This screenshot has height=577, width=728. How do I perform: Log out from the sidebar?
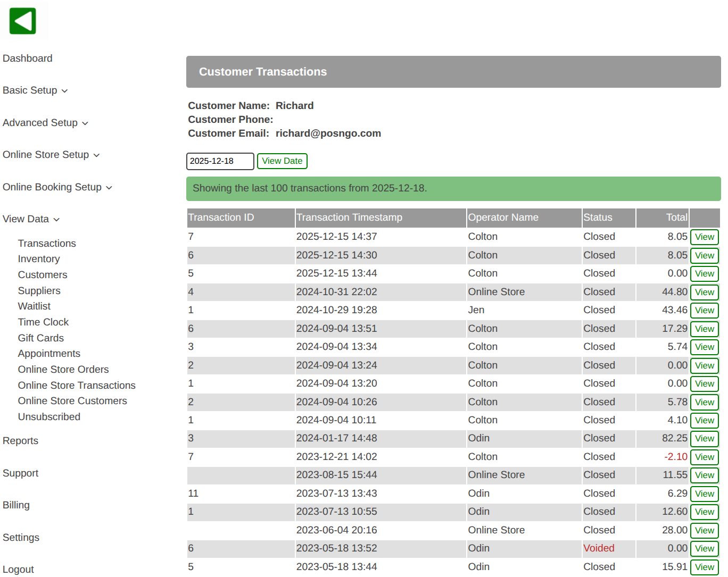click(18, 570)
